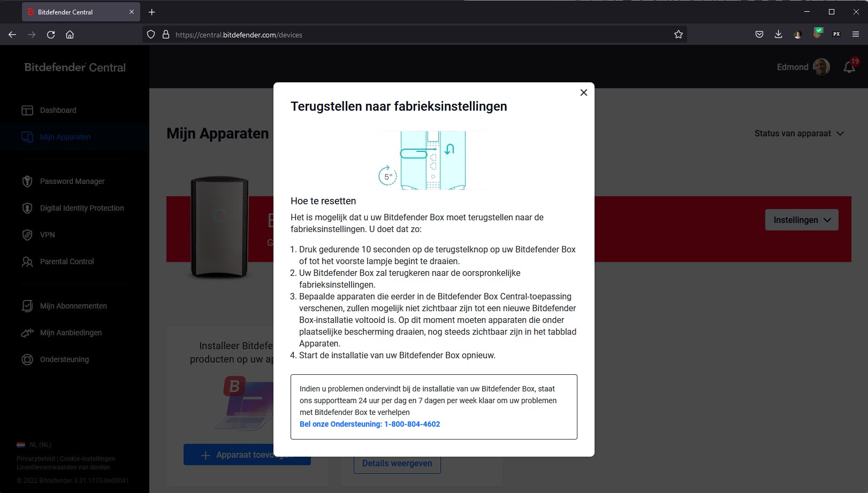This screenshot has height=493, width=868.
Task: Click the PX extension icon
Action: 836,35
